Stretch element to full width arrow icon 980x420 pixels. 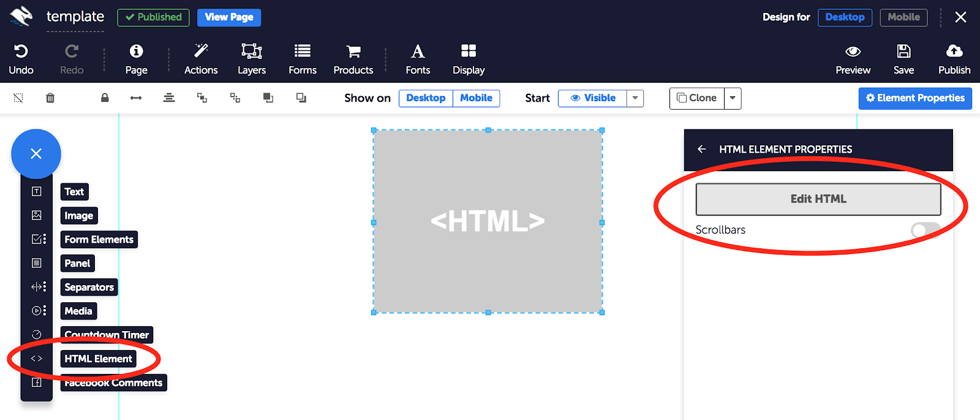pyautogui.click(x=136, y=98)
